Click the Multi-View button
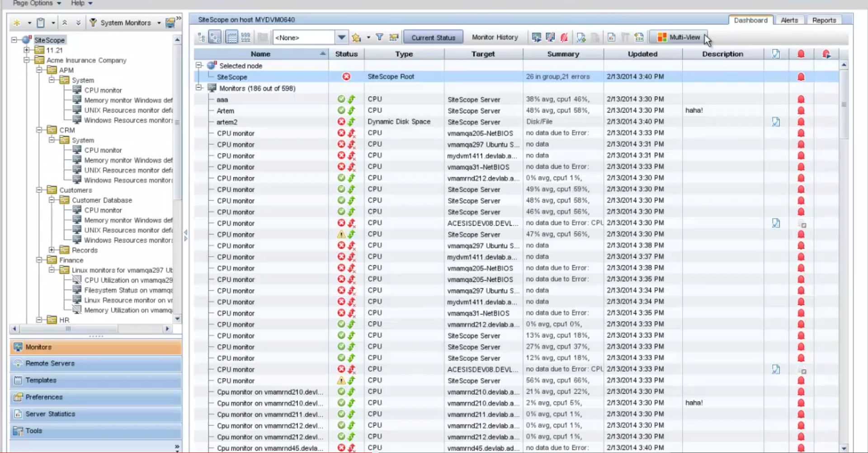The height and width of the screenshot is (453, 868). [x=678, y=37]
